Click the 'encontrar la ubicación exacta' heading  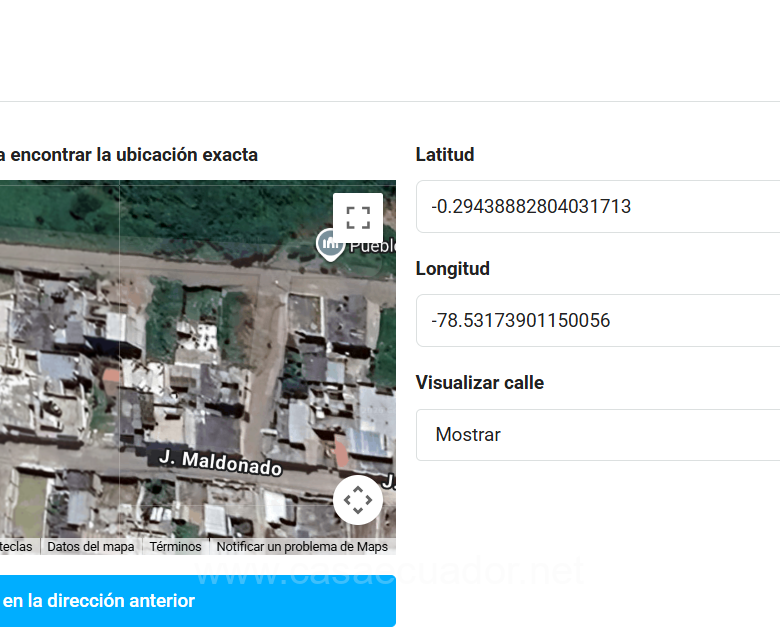click(130, 155)
